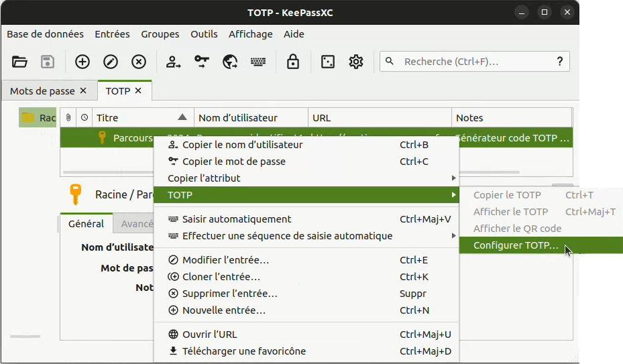Click the lock database padlock icon

pos(293,62)
